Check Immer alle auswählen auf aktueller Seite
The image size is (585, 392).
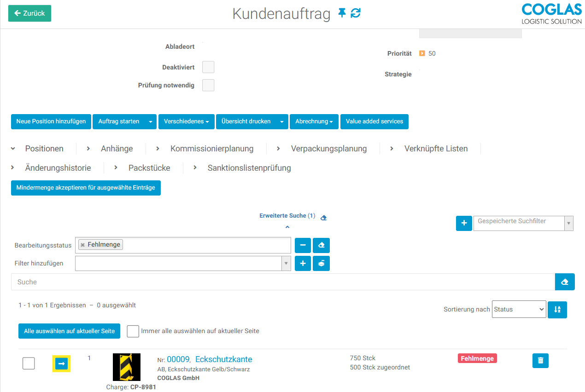coord(133,331)
